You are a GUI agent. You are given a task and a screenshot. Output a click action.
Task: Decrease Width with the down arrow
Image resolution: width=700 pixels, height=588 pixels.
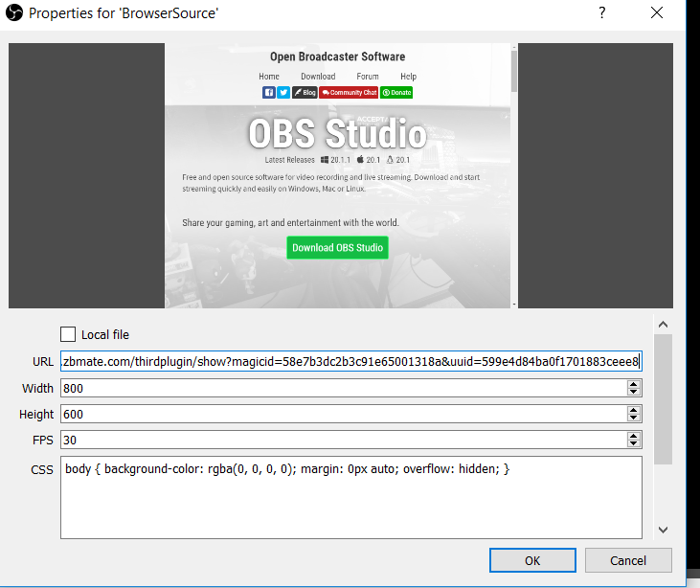coord(634,392)
